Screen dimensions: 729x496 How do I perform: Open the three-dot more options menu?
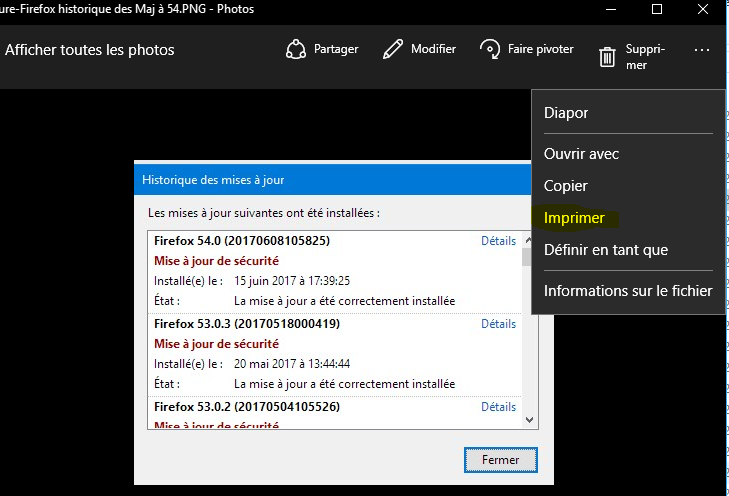702,50
